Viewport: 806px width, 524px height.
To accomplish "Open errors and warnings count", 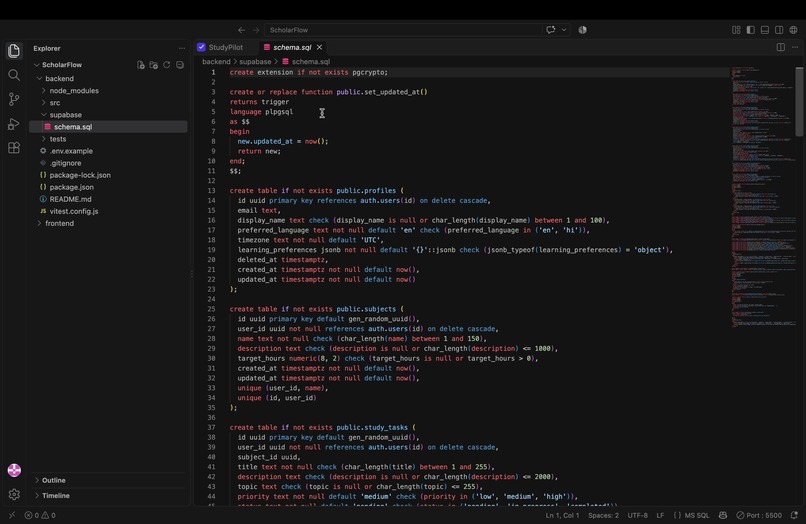I will 40,515.
